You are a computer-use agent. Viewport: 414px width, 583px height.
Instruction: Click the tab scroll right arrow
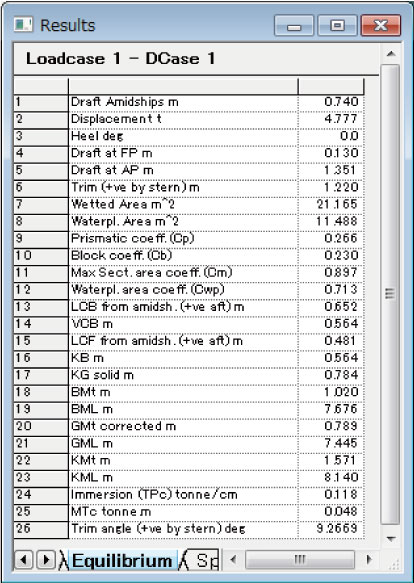point(45,560)
